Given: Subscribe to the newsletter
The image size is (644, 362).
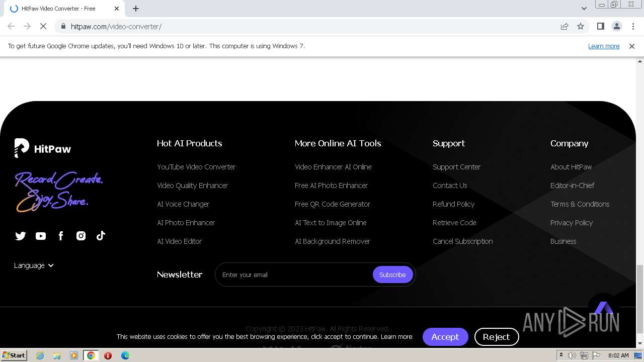Looking at the screenshot, I should click(x=392, y=275).
